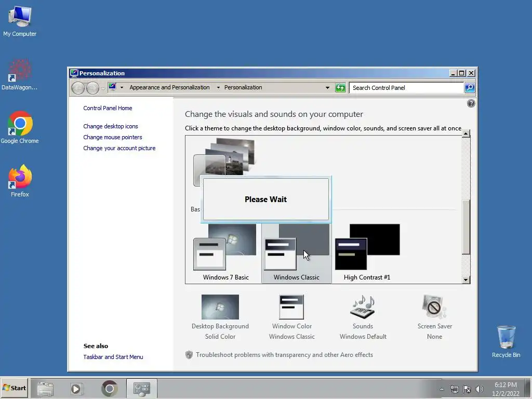The width and height of the screenshot is (532, 399).
Task: Click the Windows Default sounds label
Action: (363, 337)
